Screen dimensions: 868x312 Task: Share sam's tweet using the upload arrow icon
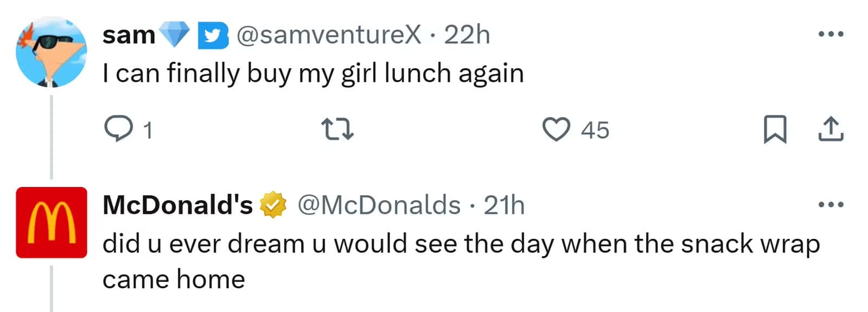click(831, 129)
